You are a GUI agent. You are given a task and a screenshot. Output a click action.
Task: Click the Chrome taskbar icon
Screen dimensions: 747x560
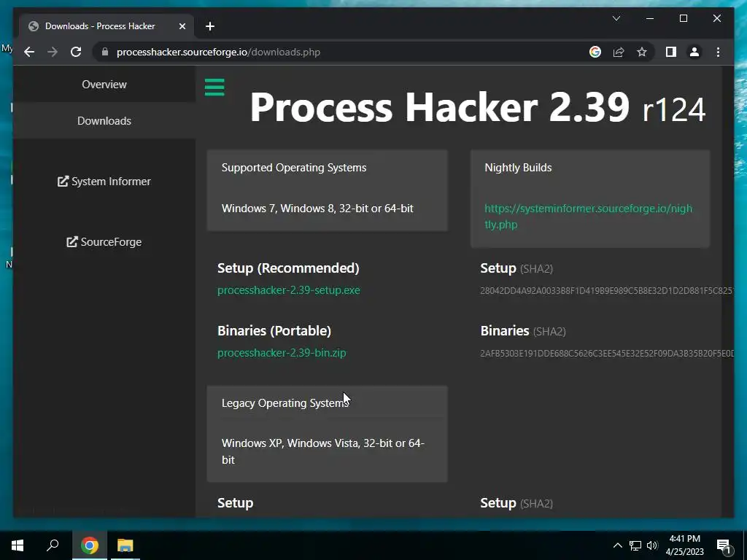point(90,545)
